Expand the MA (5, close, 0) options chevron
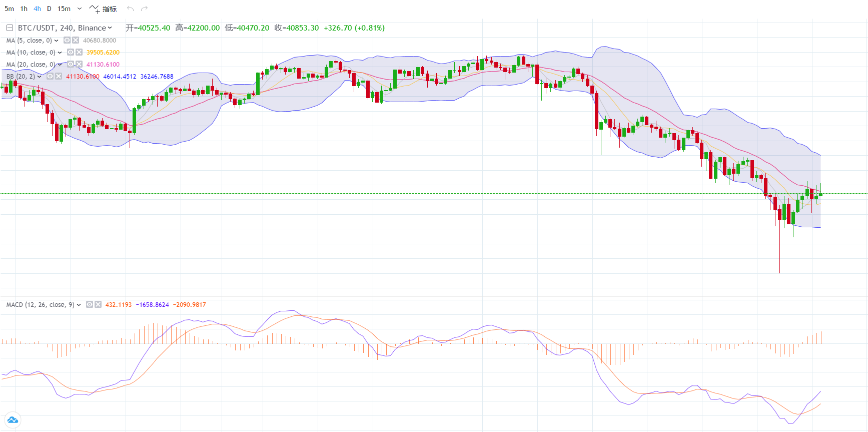The height and width of the screenshot is (432, 868). 57,41
